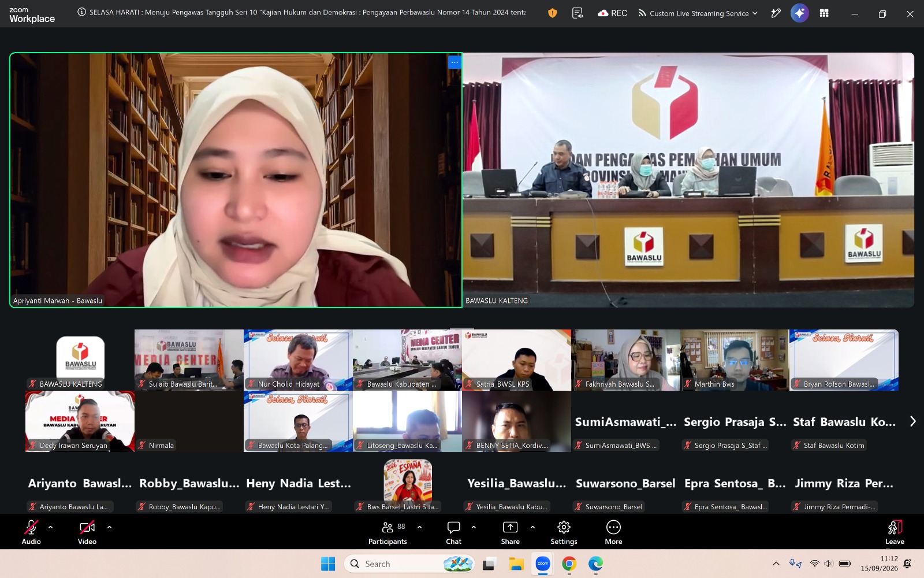
Task: Expand participants options arrow
Action: [x=419, y=527]
